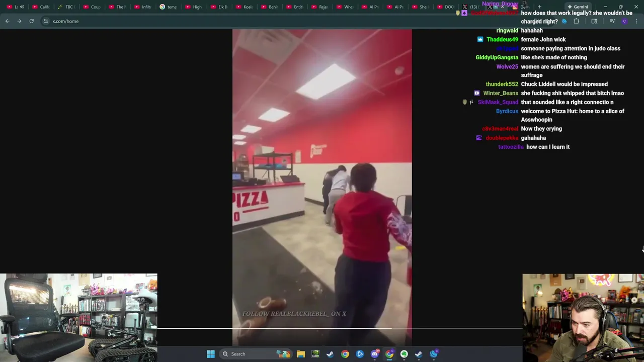Open the blue circular app after Chrome
The height and width of the screenshot is (362, 644).
(360, 354)
